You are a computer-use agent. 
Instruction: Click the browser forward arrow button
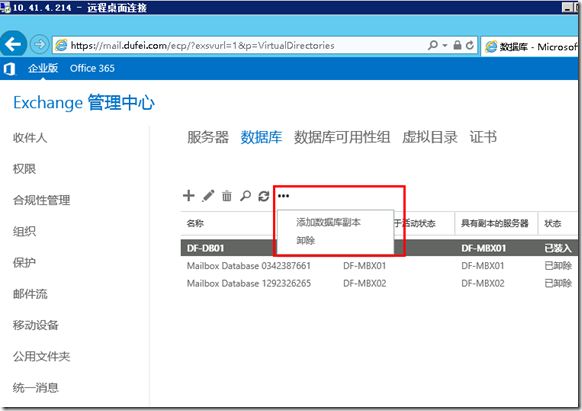[39, 45]
